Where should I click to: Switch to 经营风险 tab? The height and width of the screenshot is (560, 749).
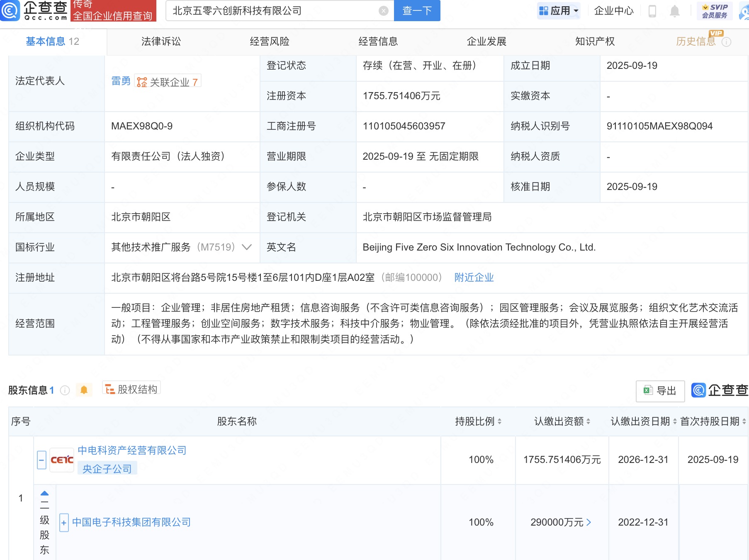point(270,41)
